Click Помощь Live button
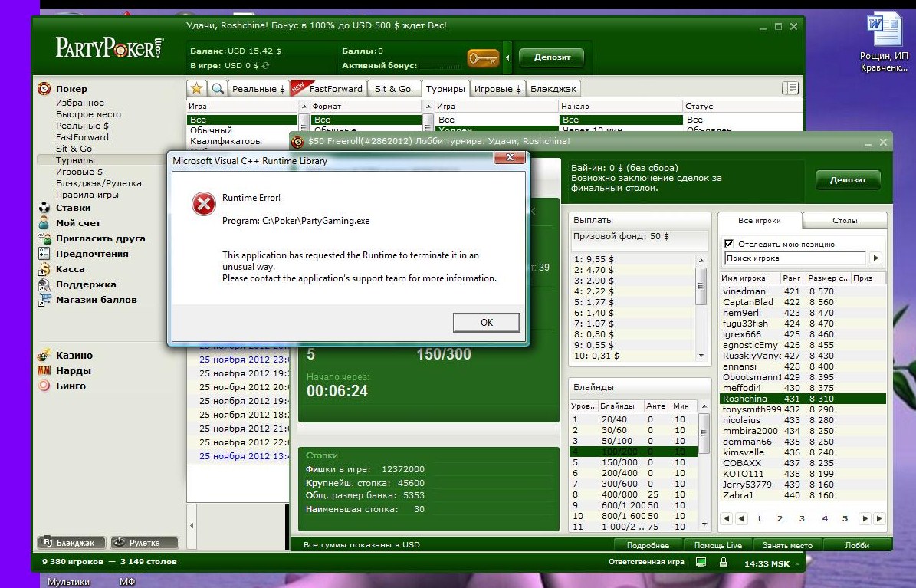The image size is (916, 588). [718, 545]
